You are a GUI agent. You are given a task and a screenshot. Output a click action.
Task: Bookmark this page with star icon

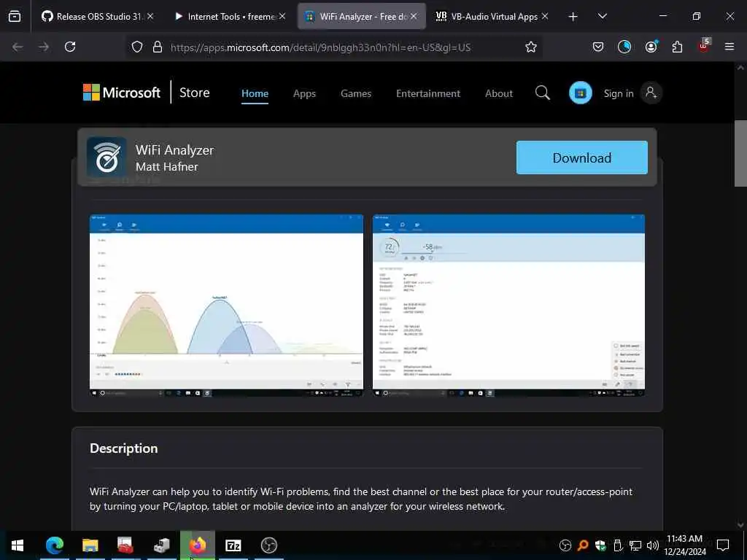[531, 47]
